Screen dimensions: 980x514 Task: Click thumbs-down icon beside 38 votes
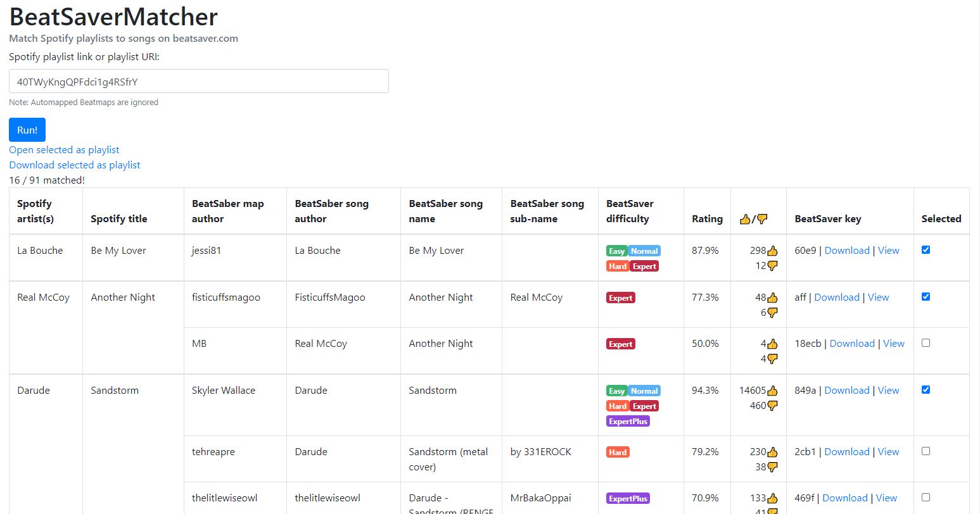coord(772,467)
